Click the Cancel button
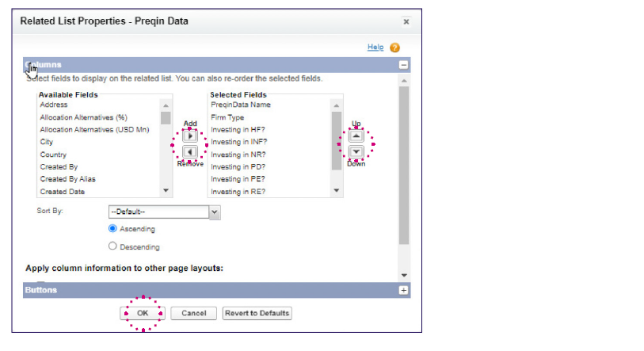 (x=194, y=313)
